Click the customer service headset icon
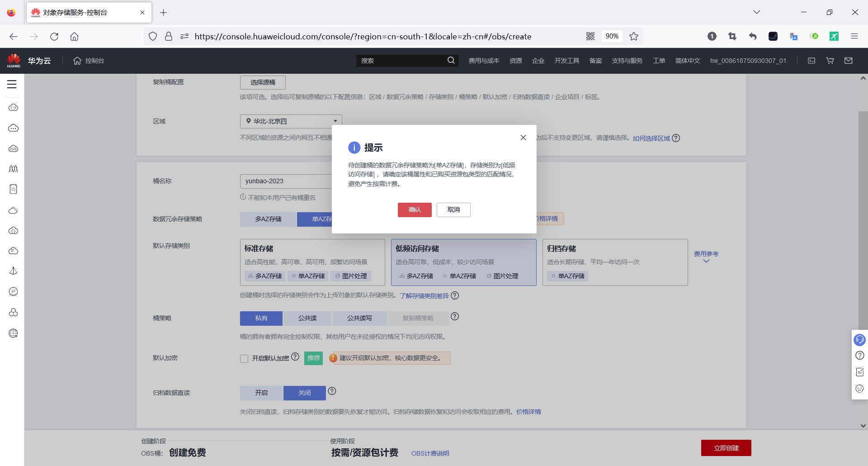The height and width of the screenshot is (466, 868). click(x=859, y=339)
